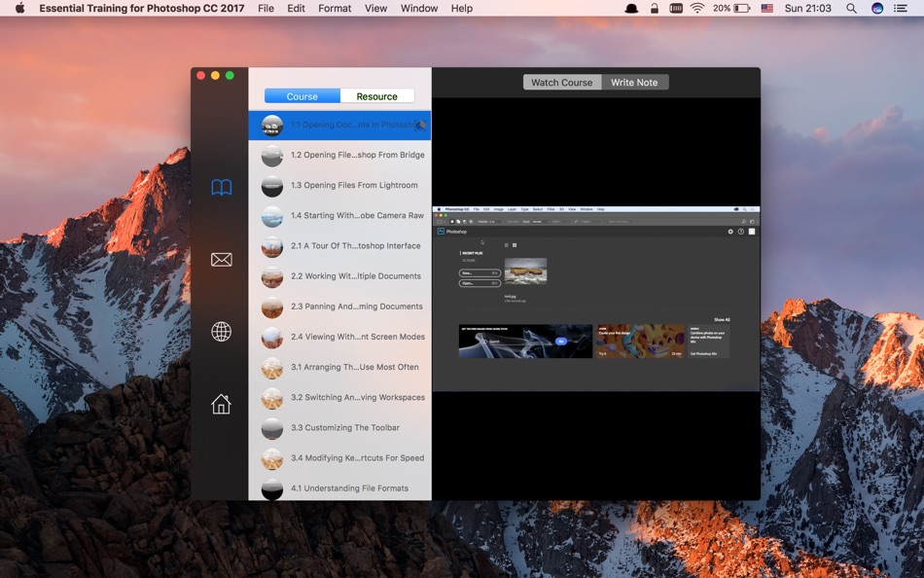The width and height of the screenshot is (924, 578).
Task: Go to the home sidebar icon
Action: click(222, 404)
